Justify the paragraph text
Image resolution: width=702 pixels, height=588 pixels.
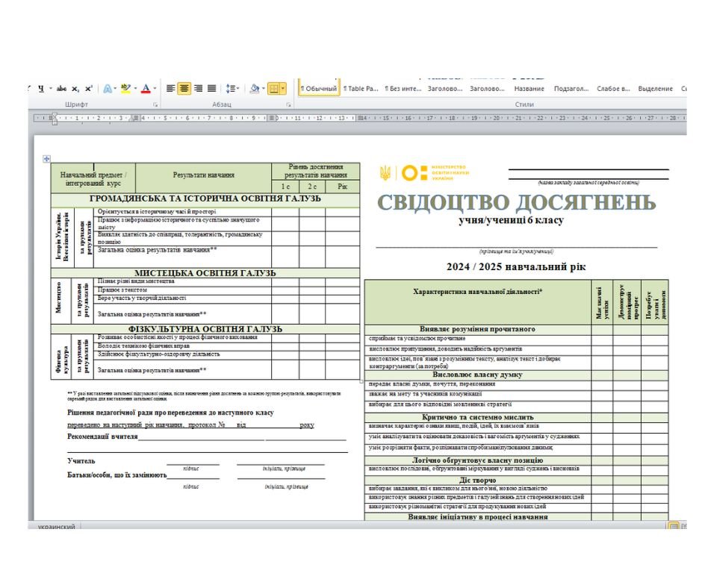[212, 89]
